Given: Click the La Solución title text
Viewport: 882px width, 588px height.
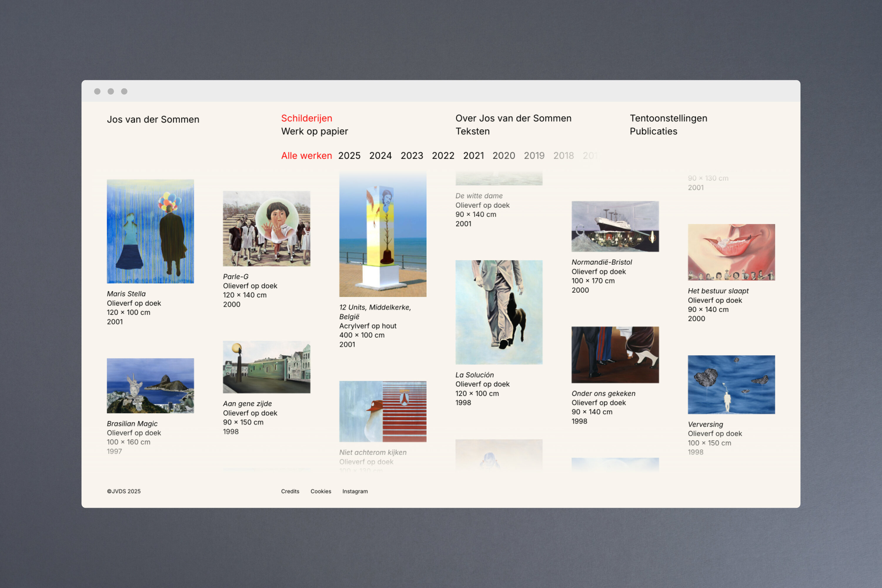Looking at the screenshot, I should (x=475, y=375).
